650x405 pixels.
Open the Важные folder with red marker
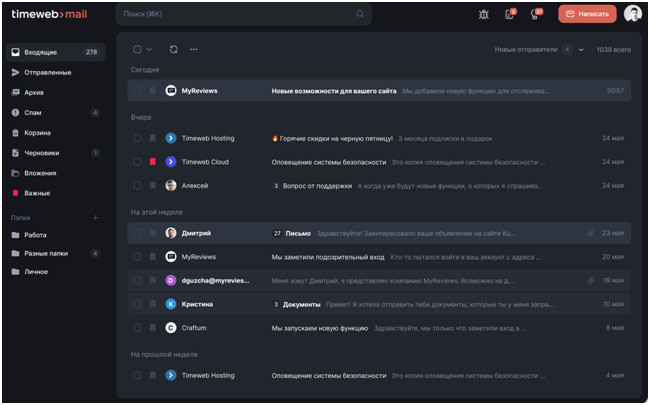pyautogui.click(x=37, y=193)
